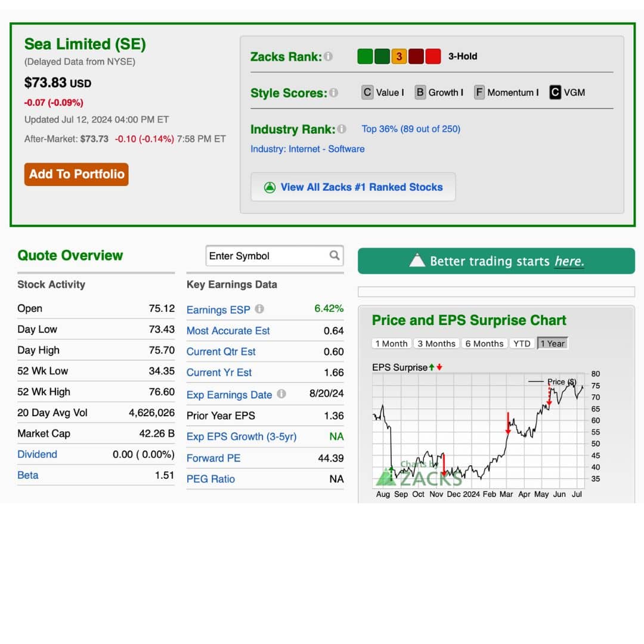Image resolution: width=644 pixels, height=644 pixels.
Task: Click the Value score C badge
Action: [x=367, y=92]
